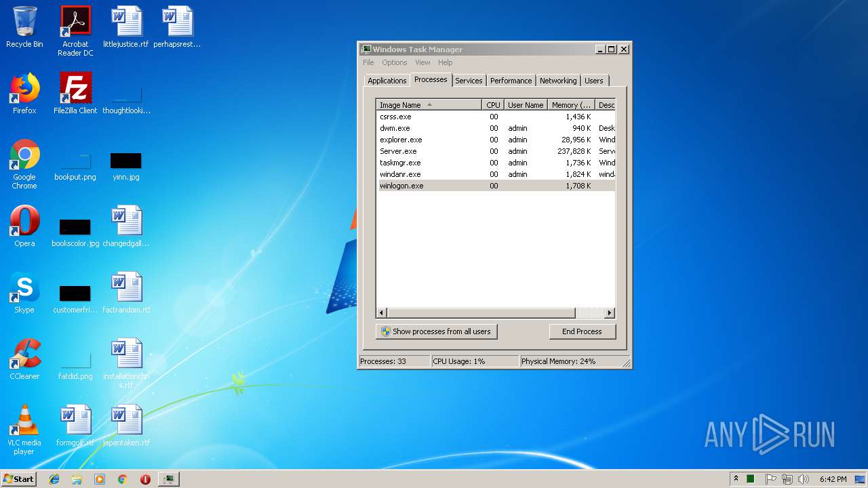Open FileZilla Client shortcut
The height and width of the screenshot is (488, 868).
point(75,94)
